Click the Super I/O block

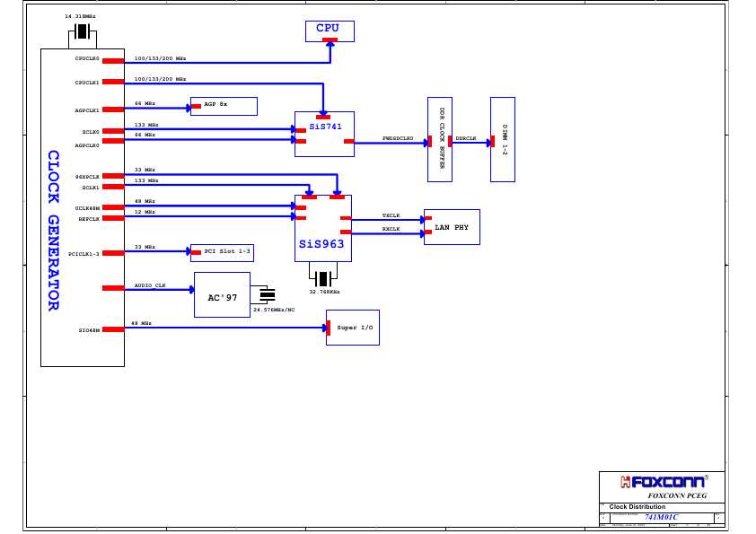point(353,328)
